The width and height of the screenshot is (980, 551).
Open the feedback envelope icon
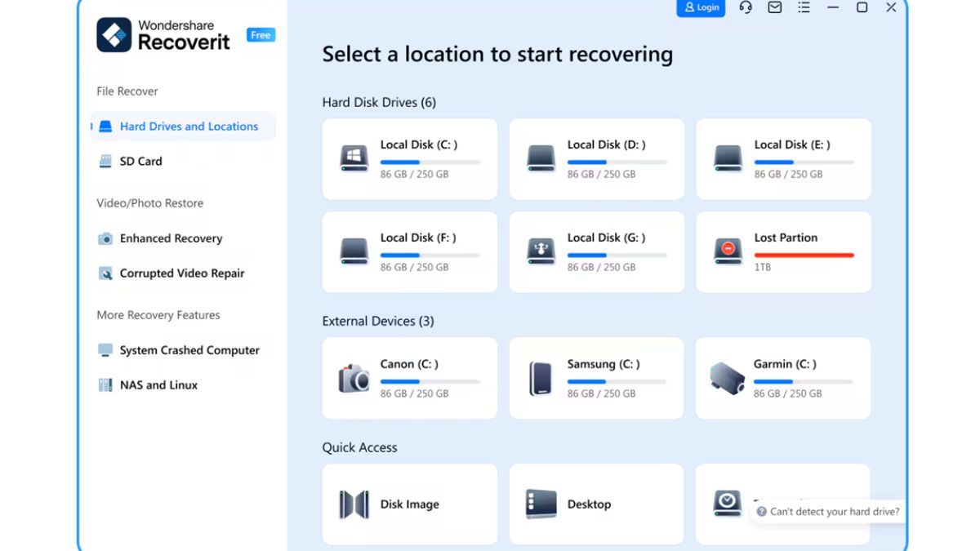click(x=774, y=8)
